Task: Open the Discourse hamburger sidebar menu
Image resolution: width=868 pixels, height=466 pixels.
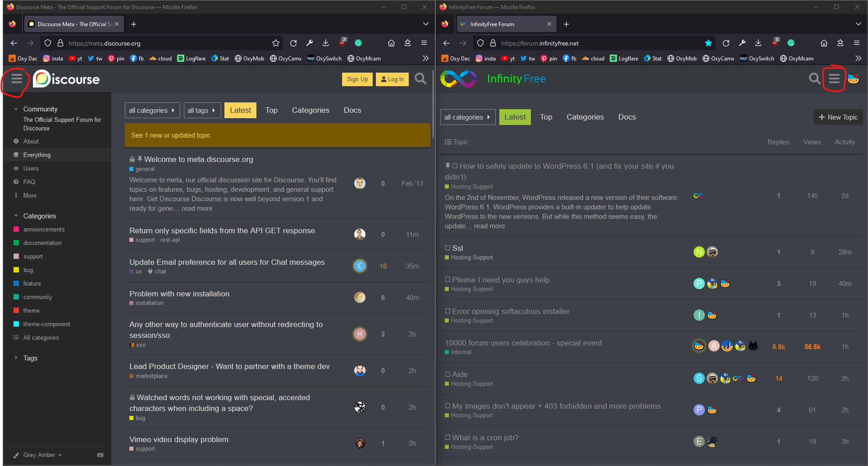Action: [x=17, y=79]
